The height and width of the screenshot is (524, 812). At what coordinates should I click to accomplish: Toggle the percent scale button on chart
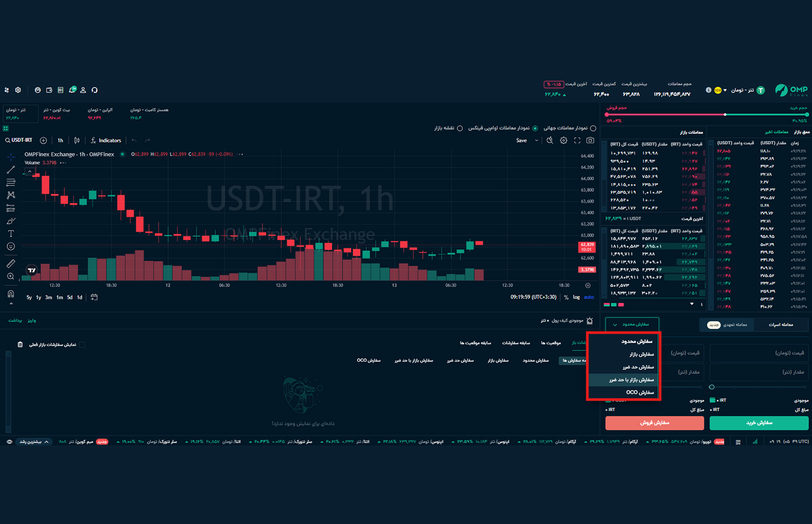(566, 297)
